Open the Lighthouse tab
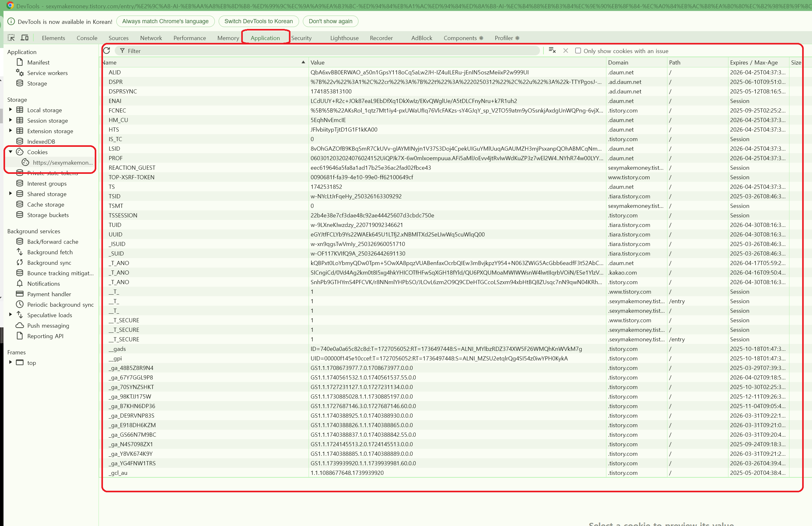Image resolution: width=812 pixels, height=526 pixels. 344,38
